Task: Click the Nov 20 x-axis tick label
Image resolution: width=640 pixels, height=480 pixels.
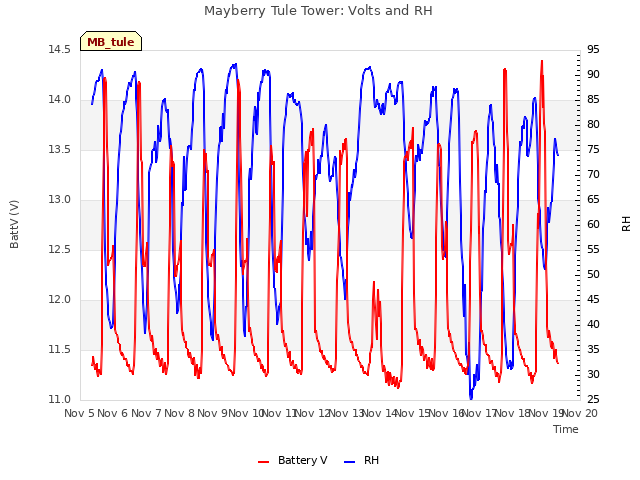Action: click(580, 413)
